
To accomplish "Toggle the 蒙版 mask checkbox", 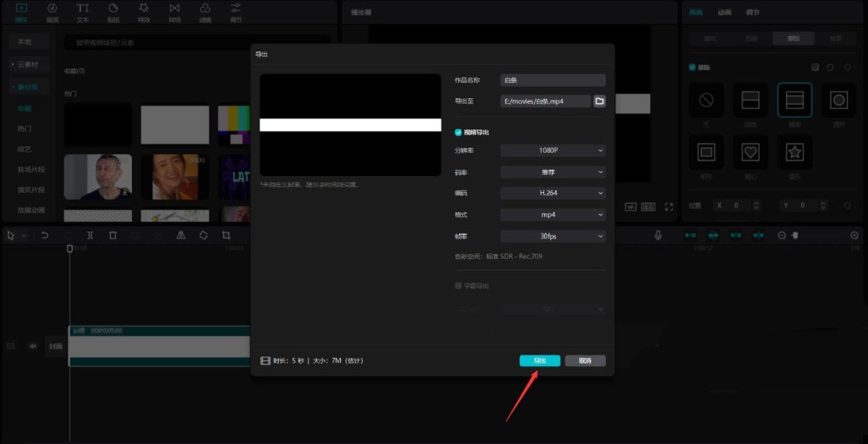I will click(x=693, y=68).
